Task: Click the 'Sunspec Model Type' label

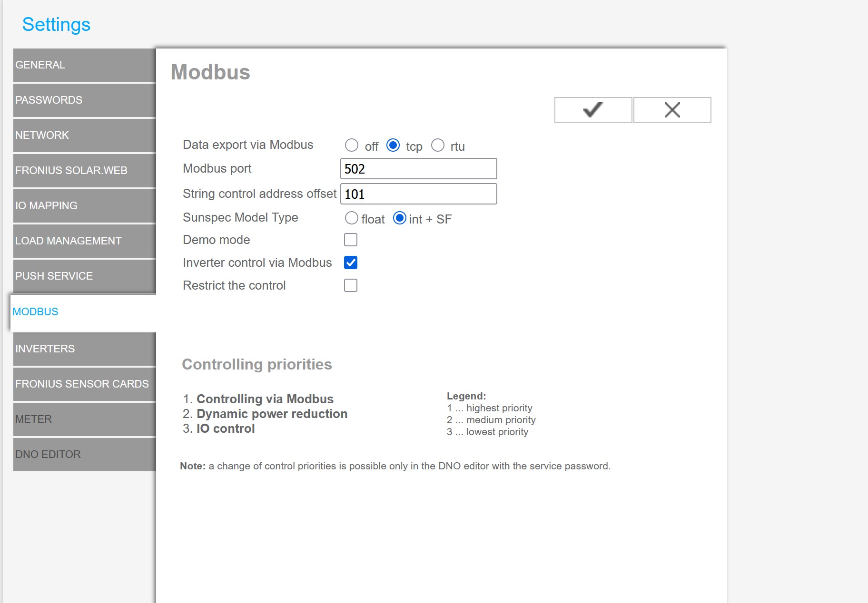Action: pos(240,217)
